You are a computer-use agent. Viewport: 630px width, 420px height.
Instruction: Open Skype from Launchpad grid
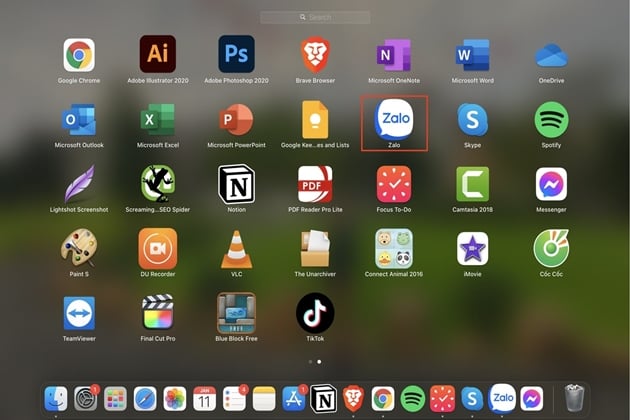pyautogui.click(x=472, y=120)
